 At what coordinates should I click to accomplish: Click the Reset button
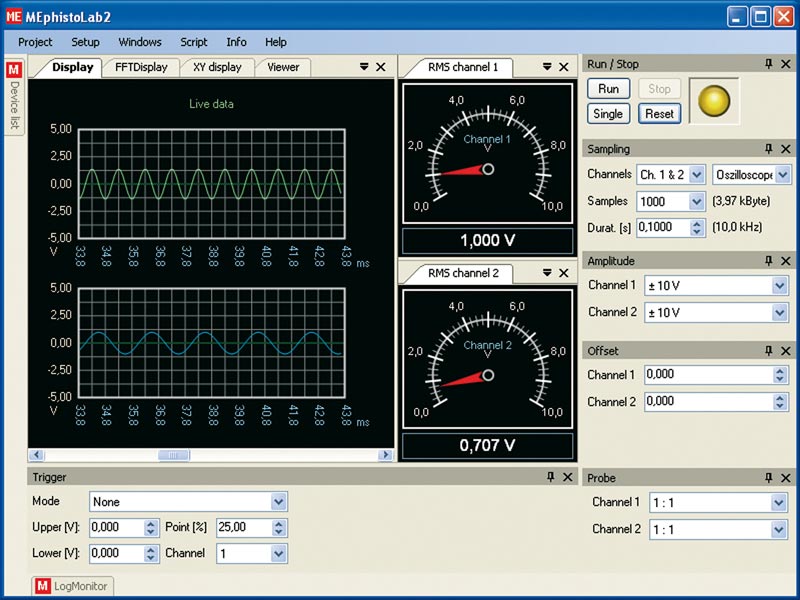pos(659,114)
